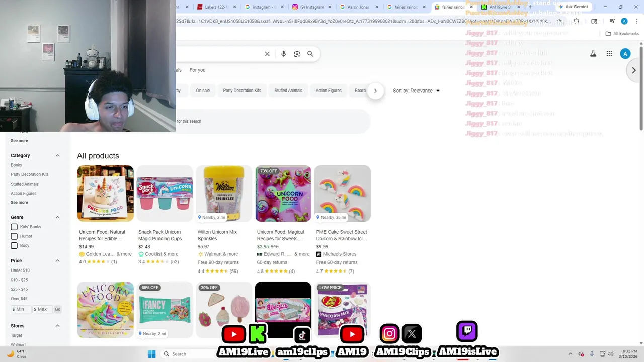Viewport: 644px width, 362px height.
Task: Switch to the Aaron Jones tab
Action: (x=358, y=7)
